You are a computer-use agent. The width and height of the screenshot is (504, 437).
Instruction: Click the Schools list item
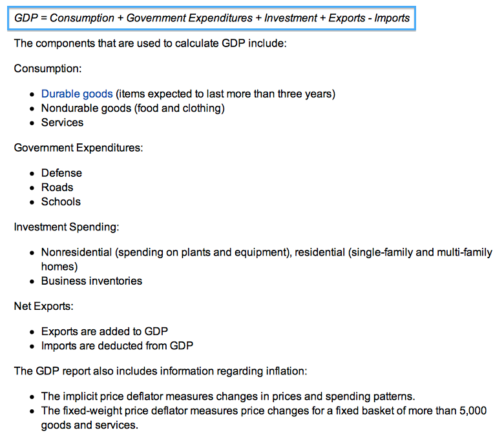pyautogui.click(x=61, y=201)
